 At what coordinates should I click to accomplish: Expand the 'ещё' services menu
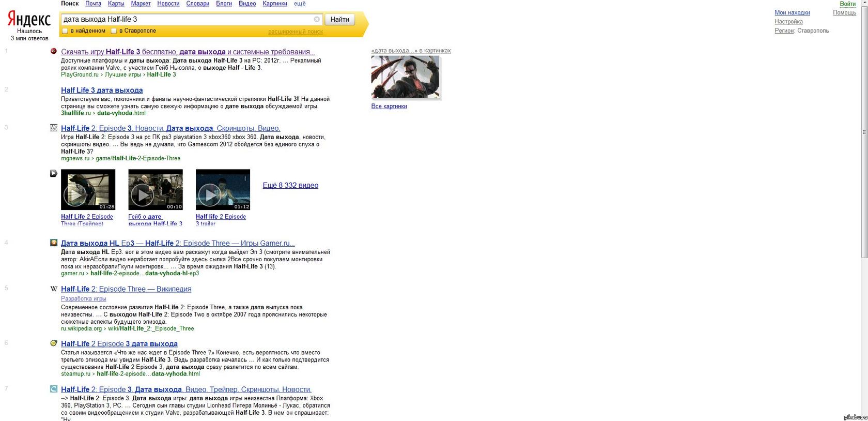click(300, 4)
